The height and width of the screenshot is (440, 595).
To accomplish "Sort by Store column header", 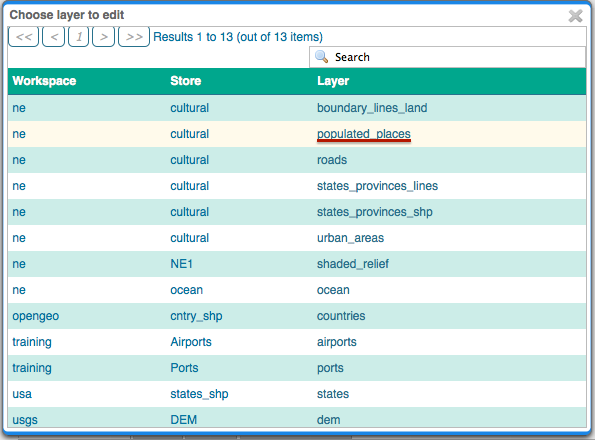I will [186, 81].
